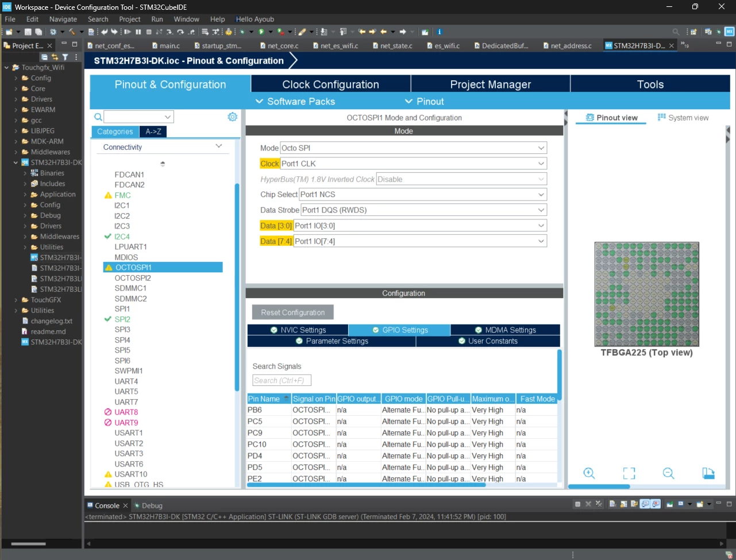Click the Debug bug icon in toolbar

click(242, 32)
